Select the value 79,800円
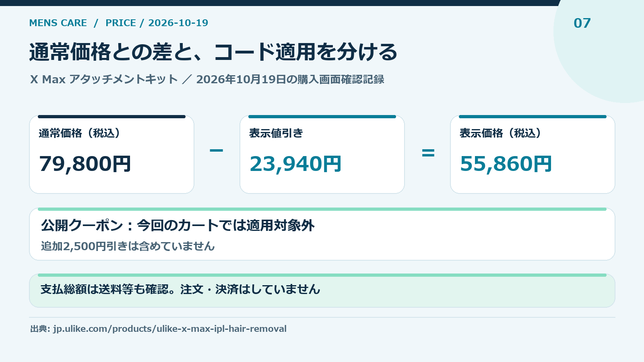The image size is (644, 362). click(85, 164)
